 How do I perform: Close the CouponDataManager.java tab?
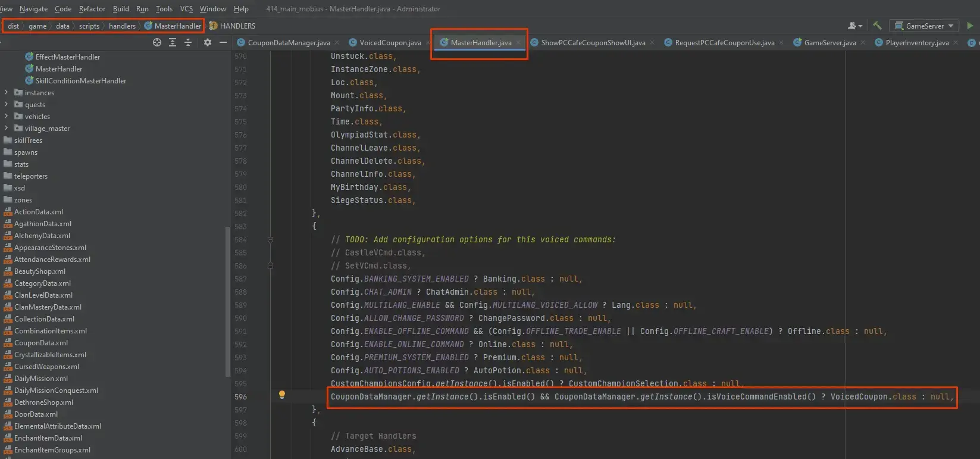pyautogui.click(x=337, y=42)
